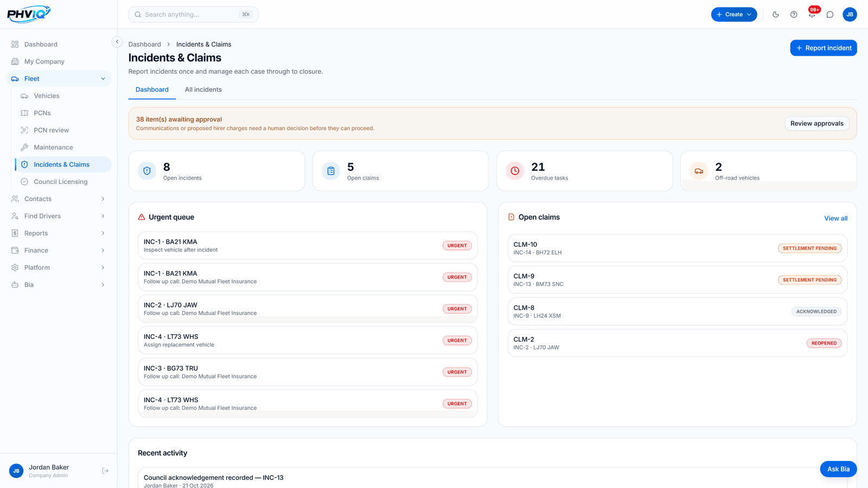Open My Company in the sidebar
868x488 pixels.
59,62
